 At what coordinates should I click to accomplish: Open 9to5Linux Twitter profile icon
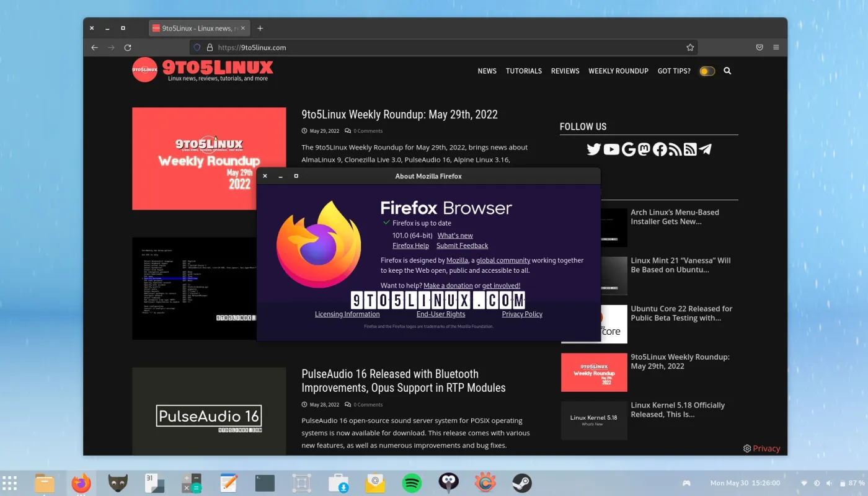(x=594, y=149)
